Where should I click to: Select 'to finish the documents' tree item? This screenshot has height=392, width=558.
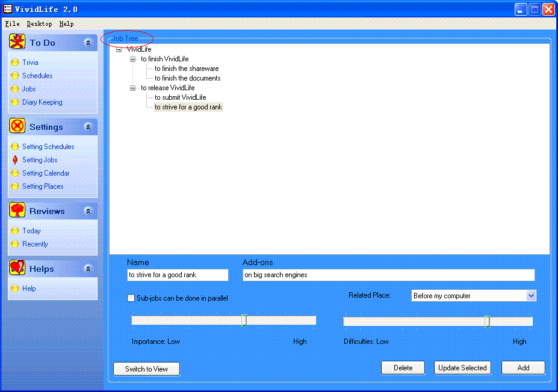coord(188,78)
